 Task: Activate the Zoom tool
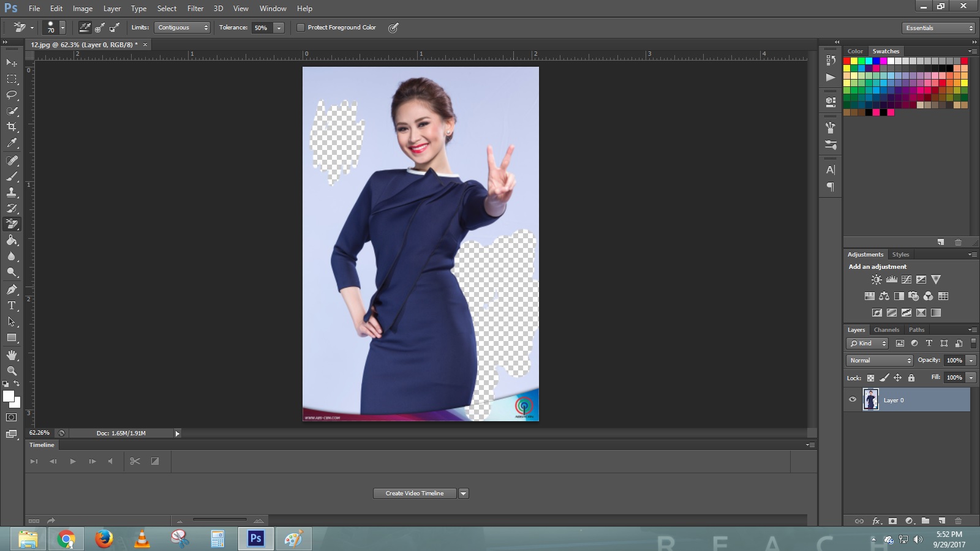pos(11,371)
